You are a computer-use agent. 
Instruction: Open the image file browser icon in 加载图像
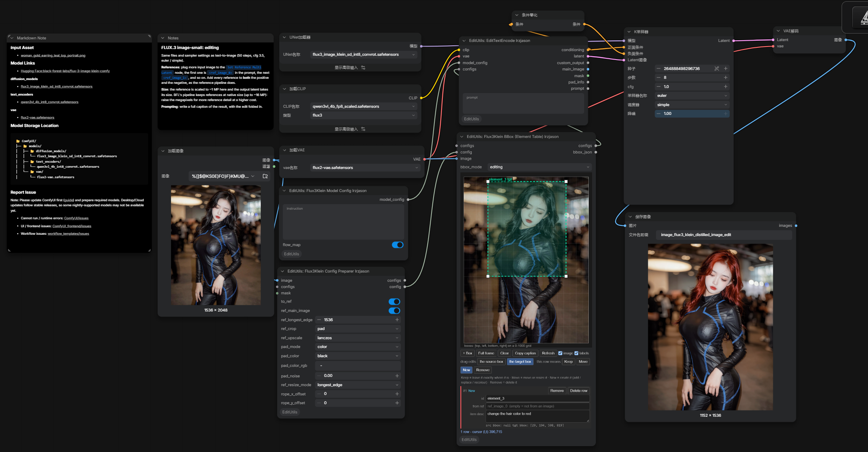point(265,176)
